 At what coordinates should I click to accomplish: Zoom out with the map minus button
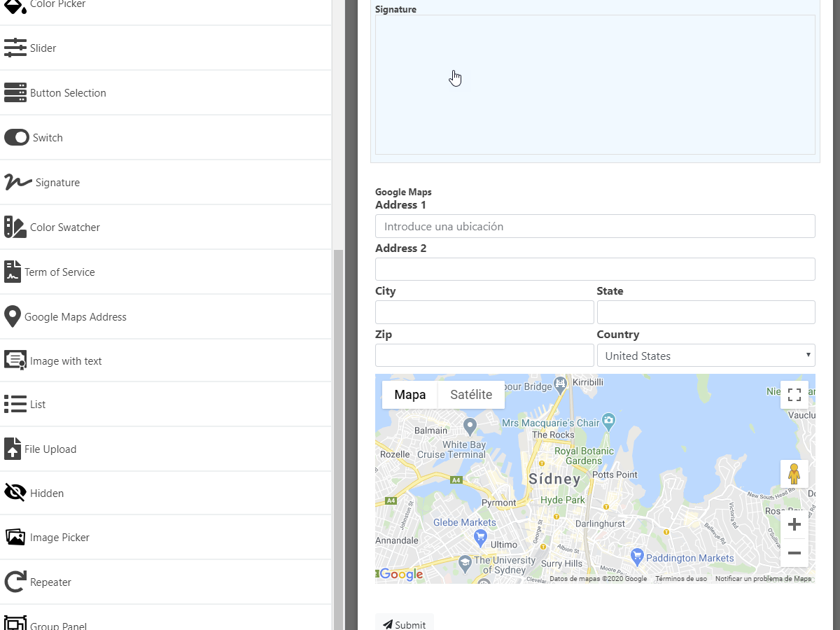[x=794, y=553]
